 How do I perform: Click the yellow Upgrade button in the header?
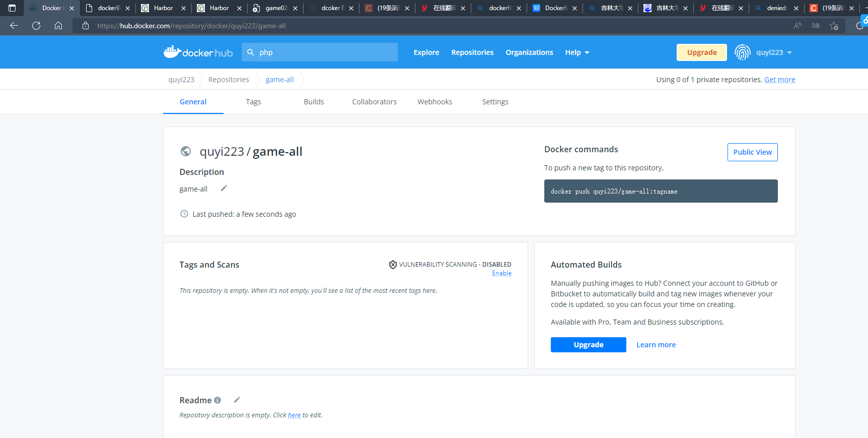tap(702, 52)
